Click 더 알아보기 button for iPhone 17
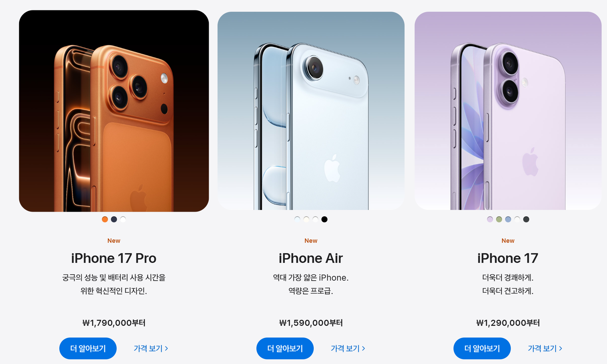The height and width of the screenshot is (364, 607). click(x=482, y=348)
